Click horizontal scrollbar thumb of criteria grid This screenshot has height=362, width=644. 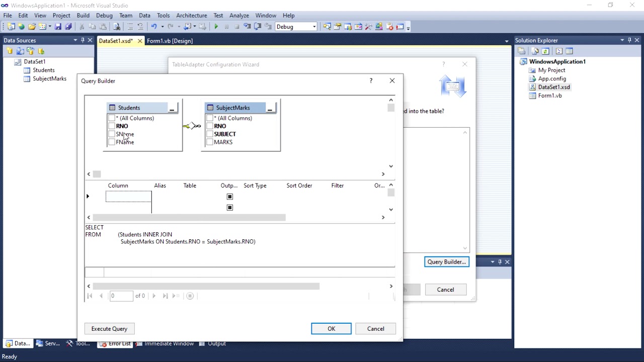[x=189, y=217]
